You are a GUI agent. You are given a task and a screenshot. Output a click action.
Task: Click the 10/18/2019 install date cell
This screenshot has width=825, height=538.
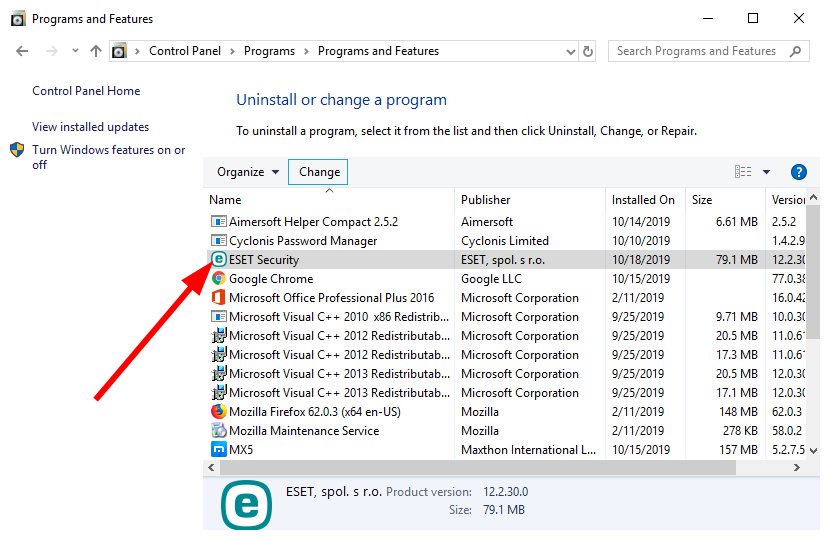pyautogui.click(x=641, y=260)
